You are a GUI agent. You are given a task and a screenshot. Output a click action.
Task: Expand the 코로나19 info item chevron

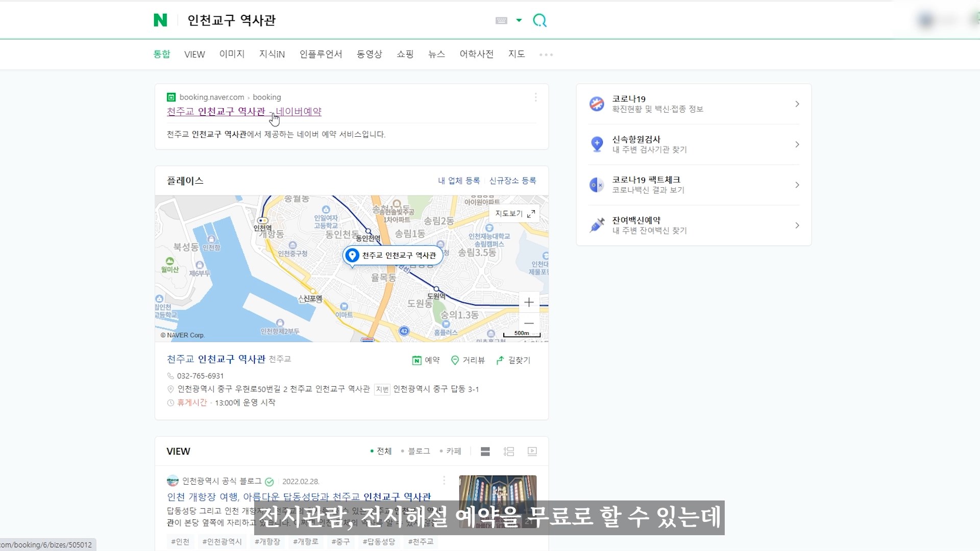[x=797, y=104]
